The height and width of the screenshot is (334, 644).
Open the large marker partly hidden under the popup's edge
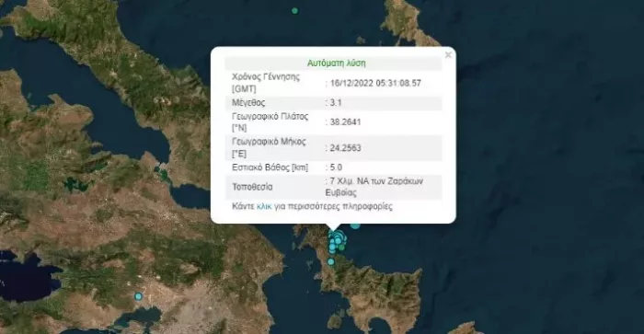(x=355, y=225)
